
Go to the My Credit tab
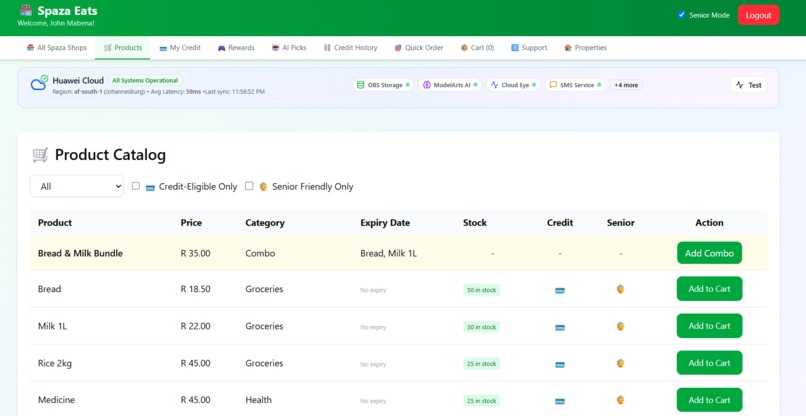180,48
